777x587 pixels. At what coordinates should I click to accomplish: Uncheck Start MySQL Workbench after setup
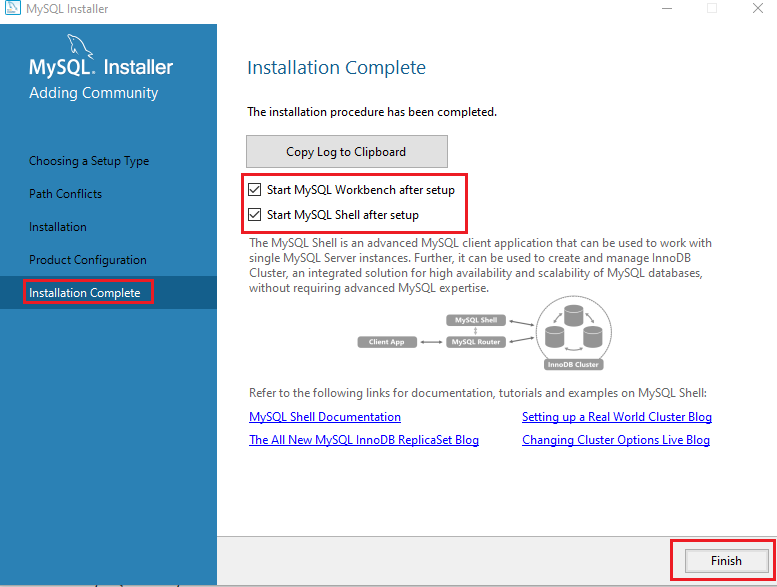coord(255,190)
